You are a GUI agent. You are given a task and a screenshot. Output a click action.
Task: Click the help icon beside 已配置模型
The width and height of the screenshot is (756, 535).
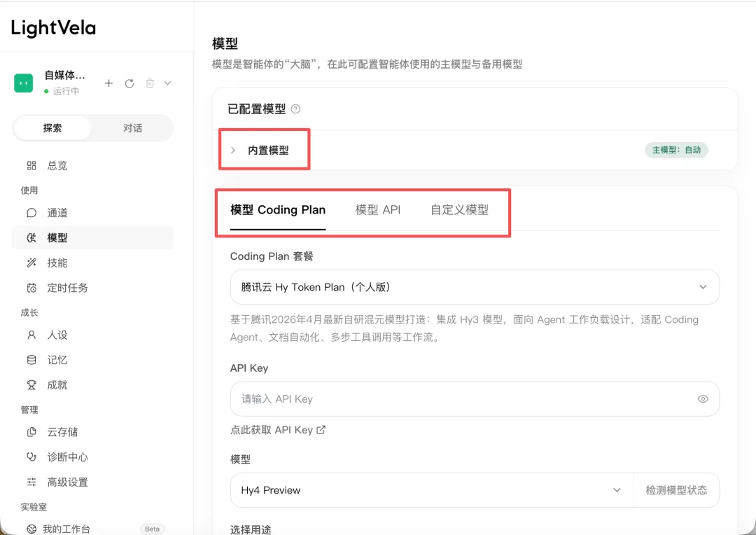pos(295,109)
